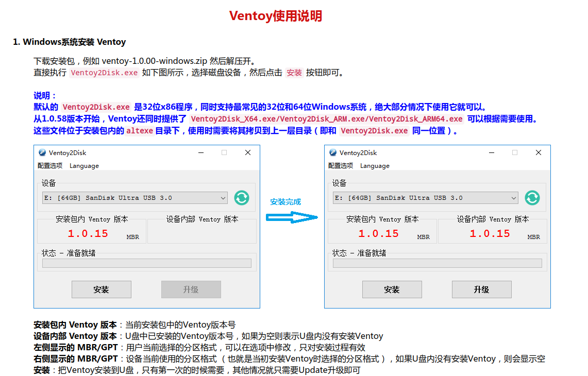This screenshot has width=588, height=376.
Task: Close the left Ventoy2Disk window
Action: point(248,152)
